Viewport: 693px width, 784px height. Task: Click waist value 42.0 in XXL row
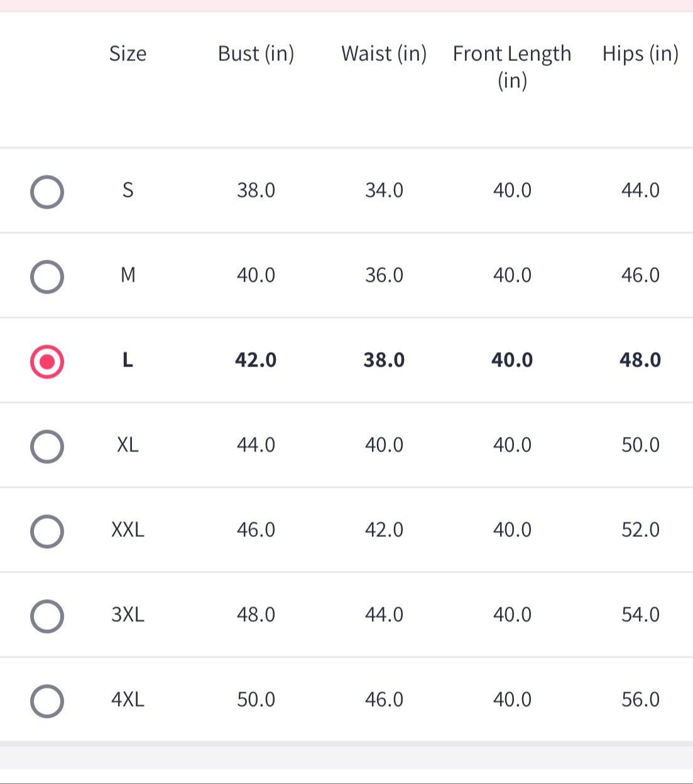[x=384, y=529]
